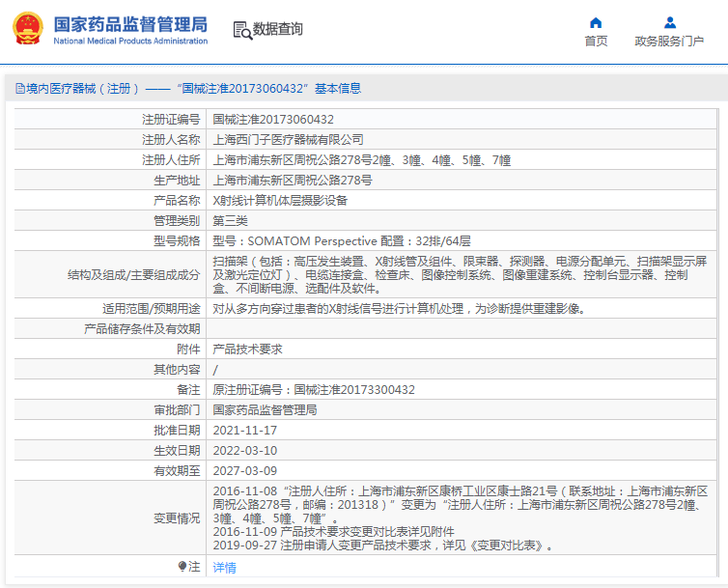The width and height of the screenshot is (728, 588).
Task: Click the 政务服务门户 user icon
Action: (x=669, y=23)
